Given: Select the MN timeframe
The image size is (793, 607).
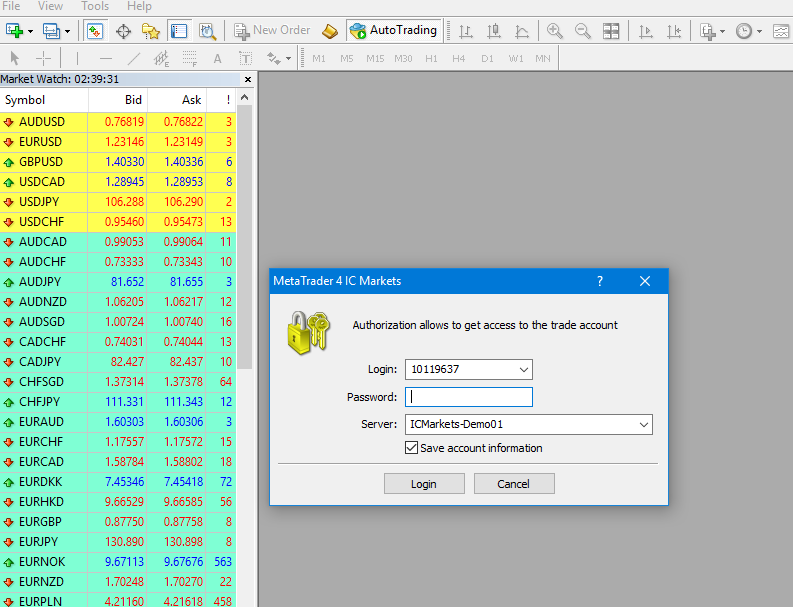Looking at the screenshot, I should click(543, 59).
